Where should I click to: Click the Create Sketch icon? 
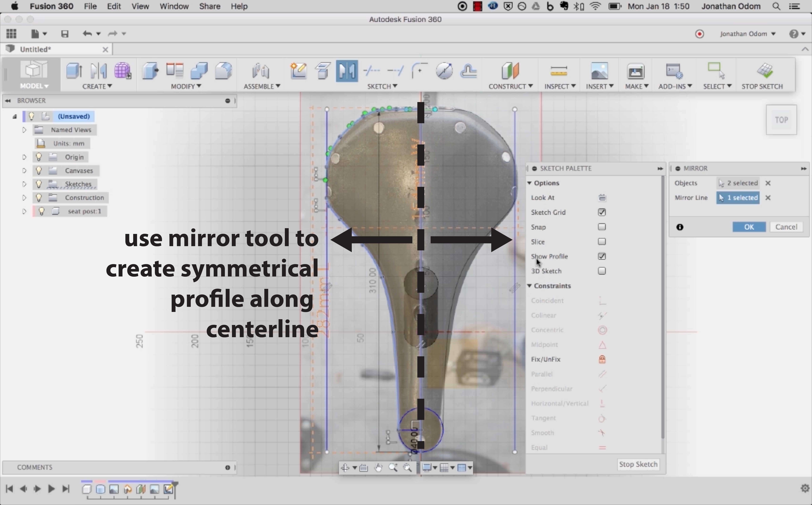click(x=299, y=71)
